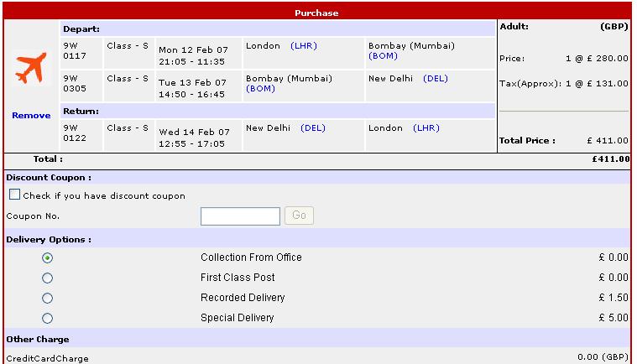The height and width of the screenshot is (364, 637).
Task: Click the Total Price £411.00 amount
Action: point(608,141)
